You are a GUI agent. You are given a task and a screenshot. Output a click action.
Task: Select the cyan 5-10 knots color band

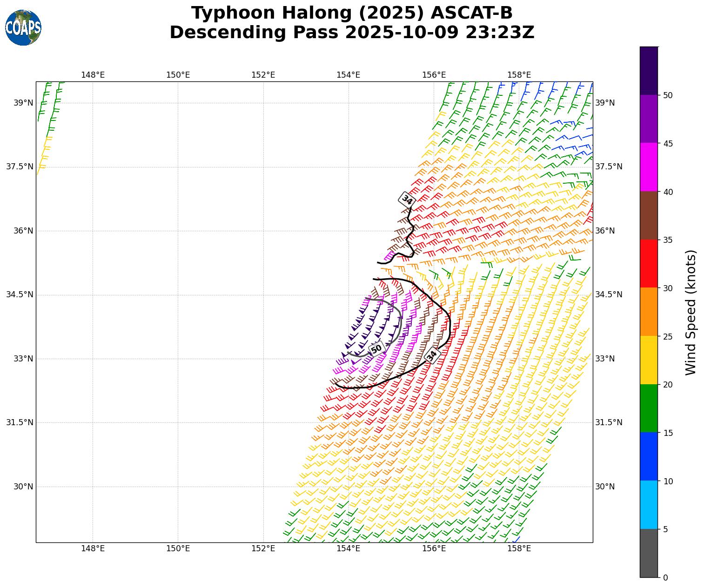tap(649, 505)
